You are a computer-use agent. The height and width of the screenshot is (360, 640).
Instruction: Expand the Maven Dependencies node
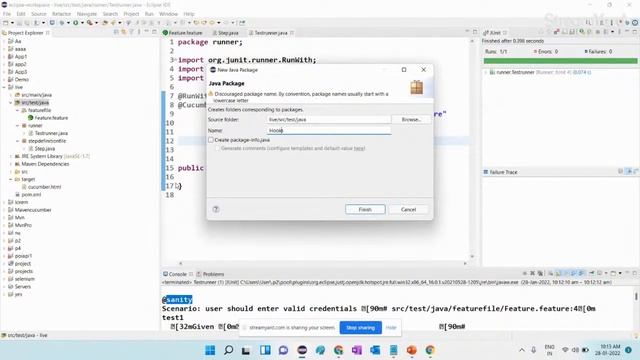(x=11, y=164)
